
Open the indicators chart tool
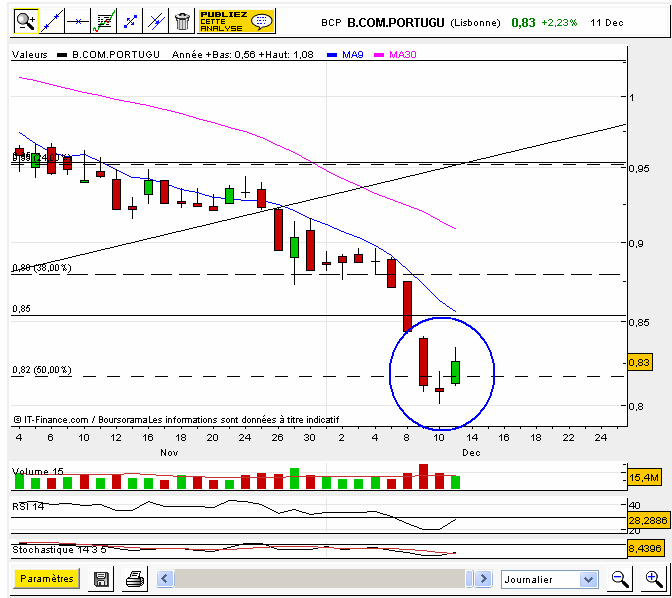point(104,21)
